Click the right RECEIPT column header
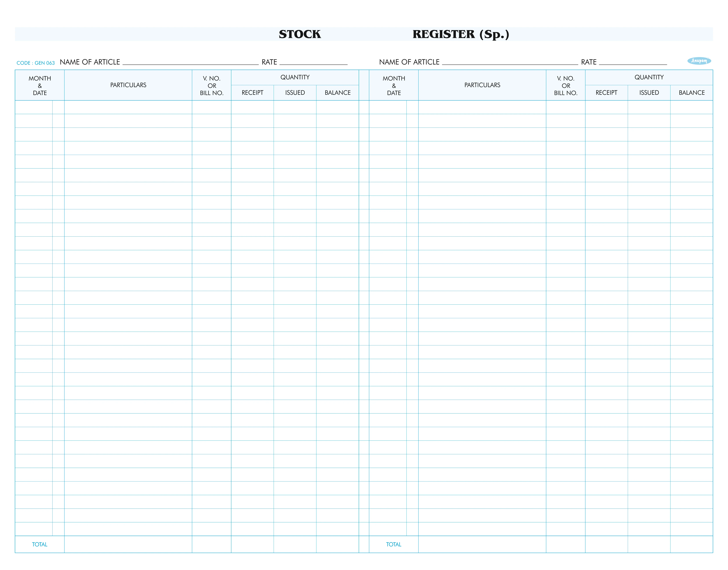 click(x=606, y=93)
